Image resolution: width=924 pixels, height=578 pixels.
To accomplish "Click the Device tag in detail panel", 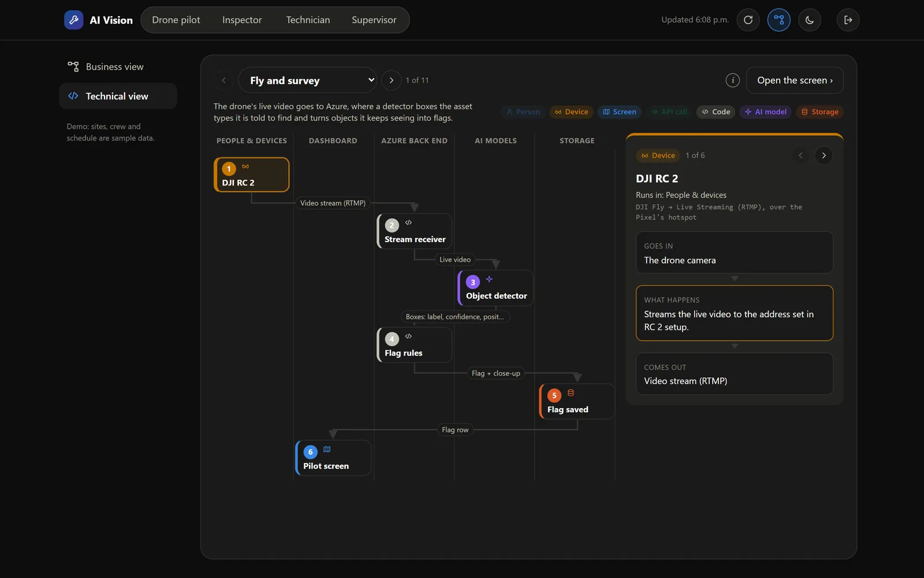I will (x=658, y=155).
